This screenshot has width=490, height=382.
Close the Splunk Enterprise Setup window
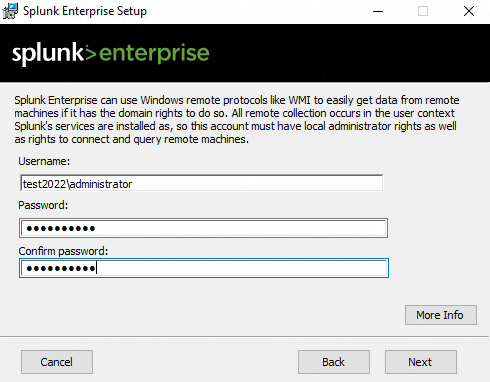469,11
